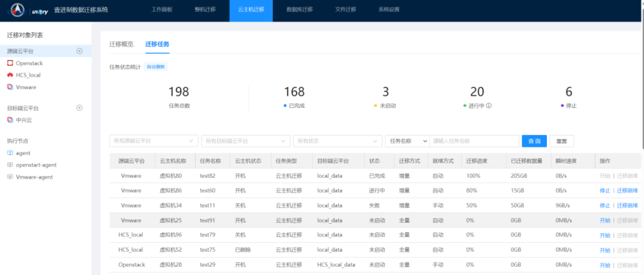Screen dimensions: 644x275
Task: Open the 任务名称 search type selector
Action: tap(407, 141)
